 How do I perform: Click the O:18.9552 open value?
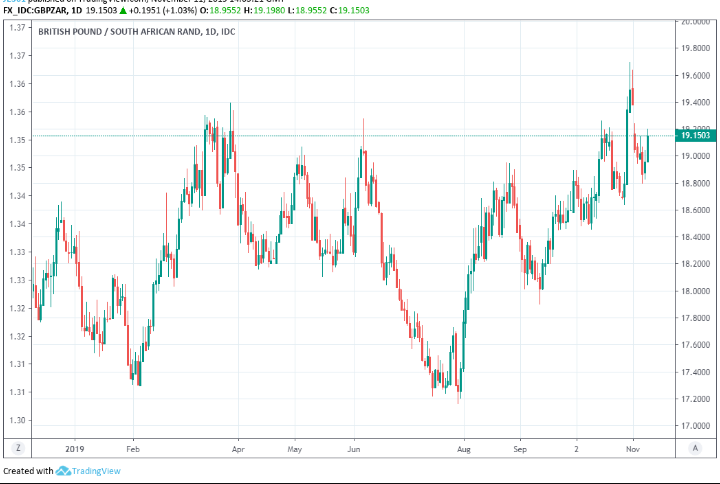(x=220, y=10)
